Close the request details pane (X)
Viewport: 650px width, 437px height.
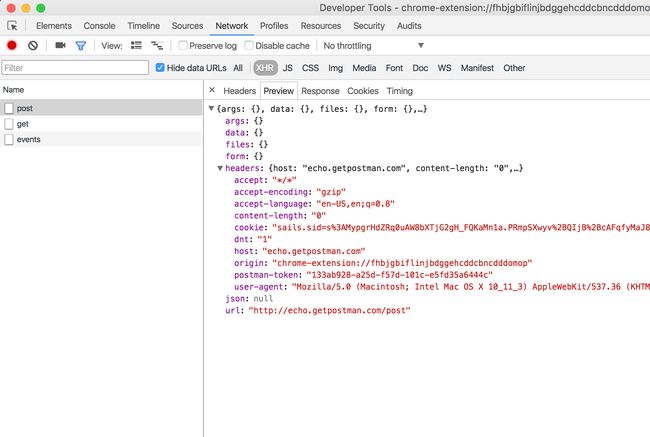[212, 90]
